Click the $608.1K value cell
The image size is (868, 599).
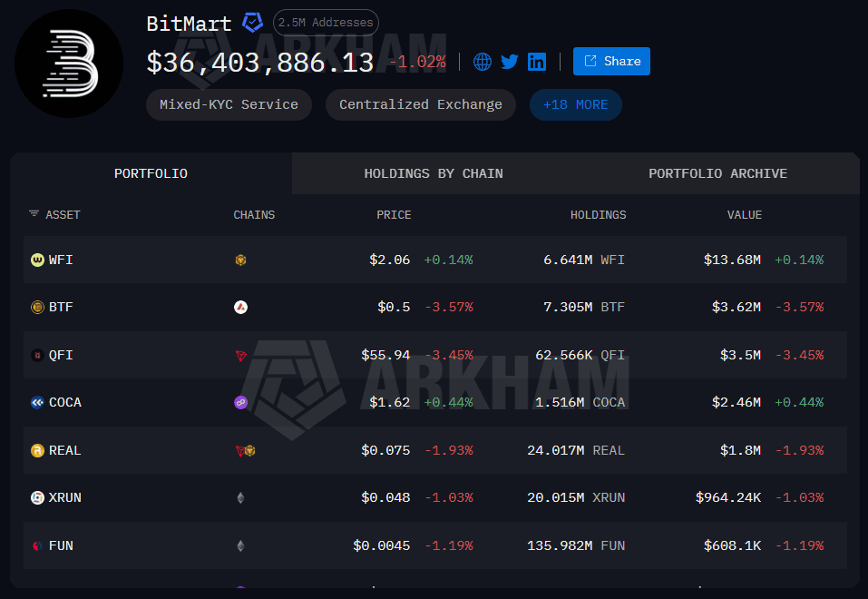click(732, 545)
